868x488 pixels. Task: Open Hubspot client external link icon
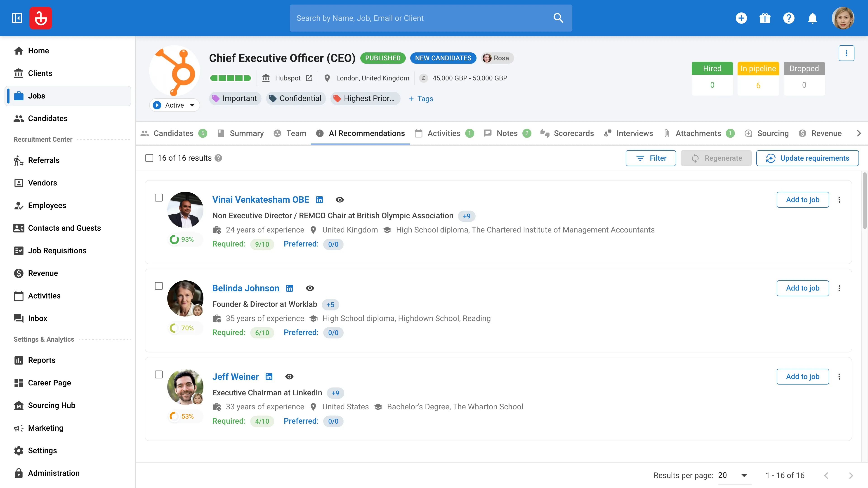click(309, 78)
